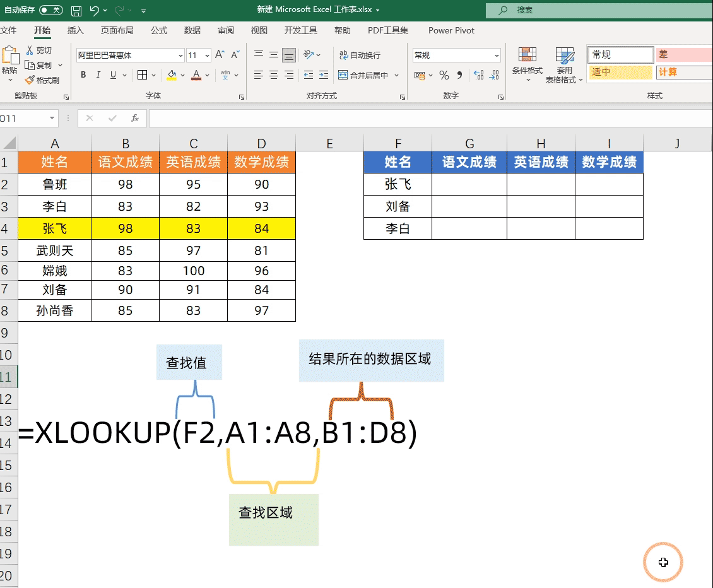Switch to the 插入 ribbon tab
This screenshot has height=588, width=713.
tap(76, 30)
